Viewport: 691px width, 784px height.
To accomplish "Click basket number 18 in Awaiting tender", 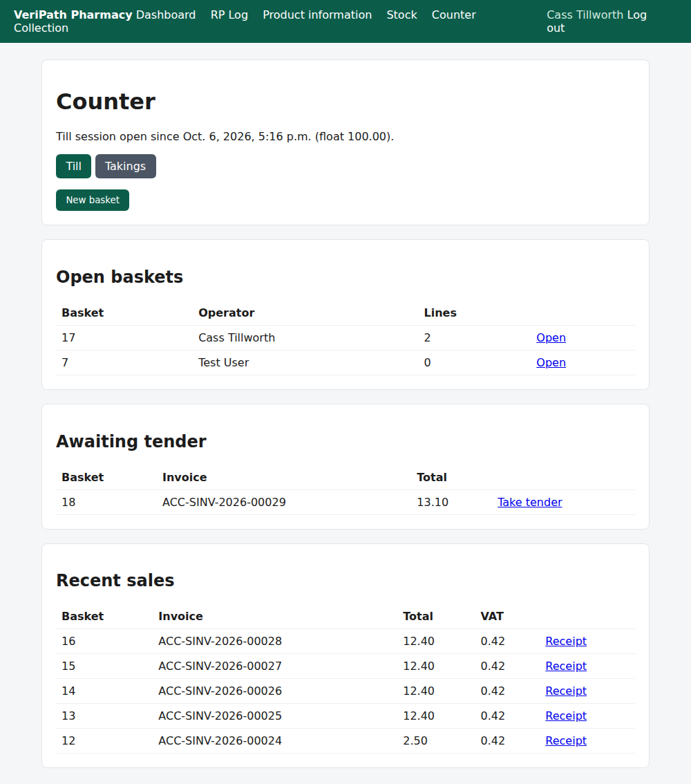I will click(68, 503).
